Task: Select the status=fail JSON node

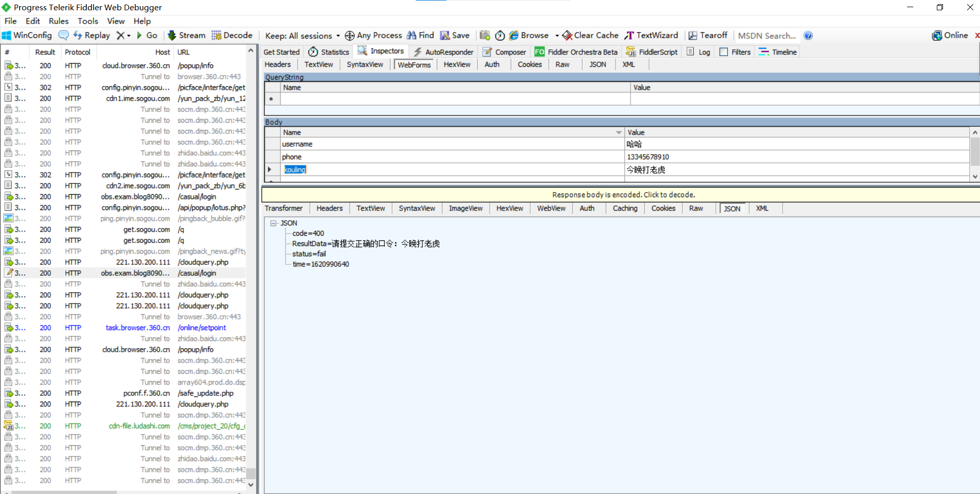Action: click(x=309, y=254)
